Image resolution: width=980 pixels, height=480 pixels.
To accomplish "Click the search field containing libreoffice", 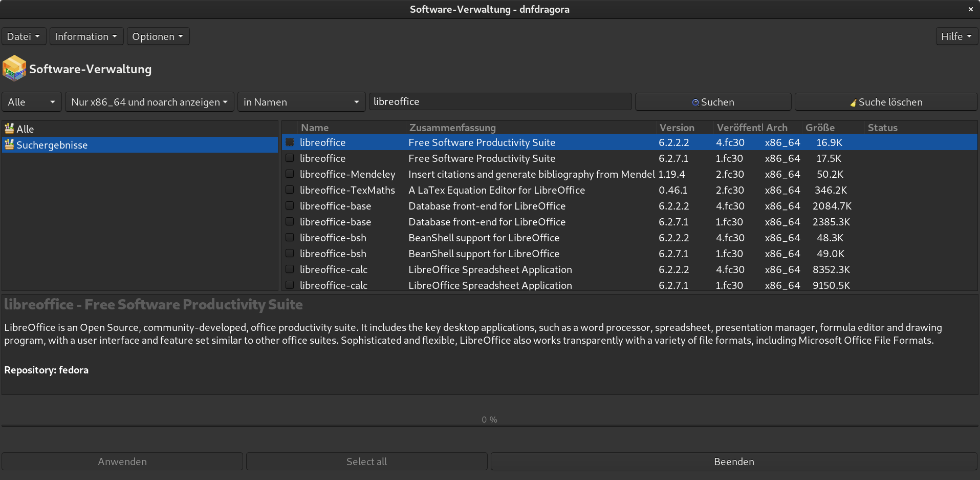I will coord(500,101).
